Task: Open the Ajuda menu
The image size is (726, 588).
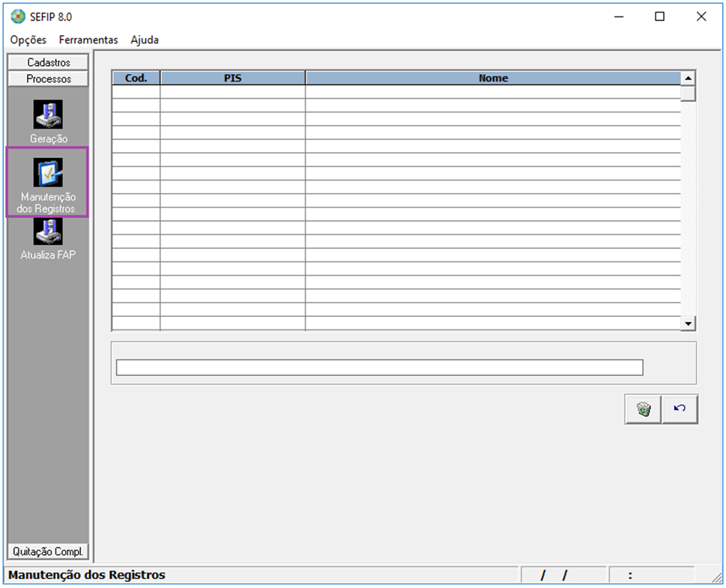Action: pos(145,40)
